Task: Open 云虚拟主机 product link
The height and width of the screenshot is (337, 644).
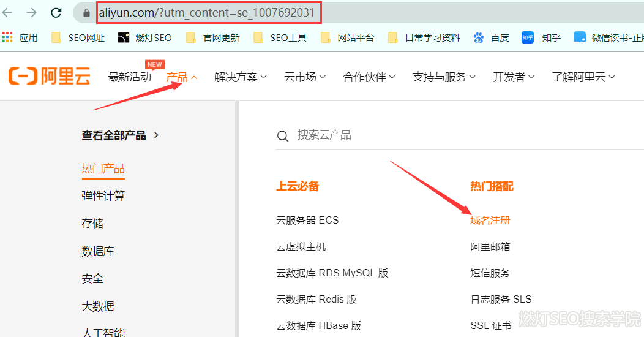Action: tap(301, 246)
